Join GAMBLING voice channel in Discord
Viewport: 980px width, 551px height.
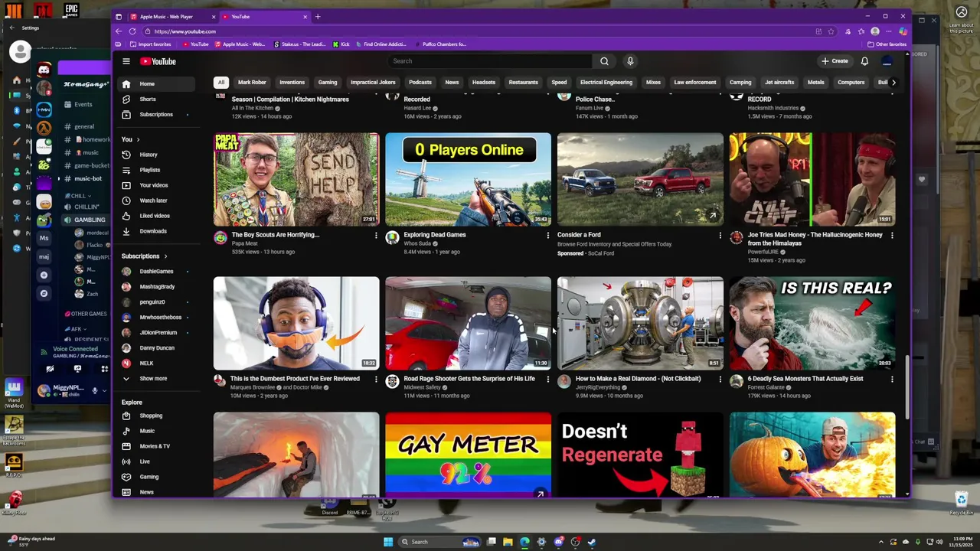pyautogui.click(x=89, y=220)
